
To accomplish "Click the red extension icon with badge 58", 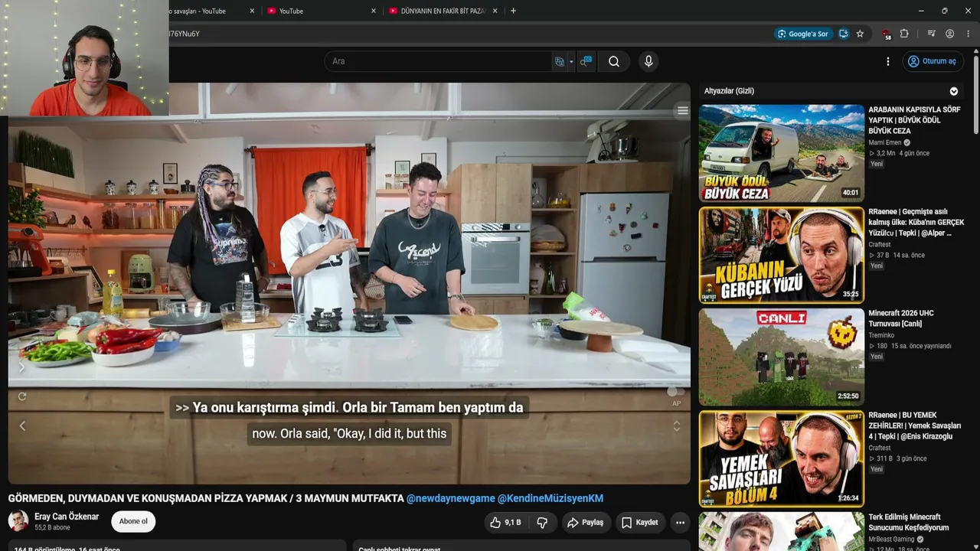I will (887, 34).
